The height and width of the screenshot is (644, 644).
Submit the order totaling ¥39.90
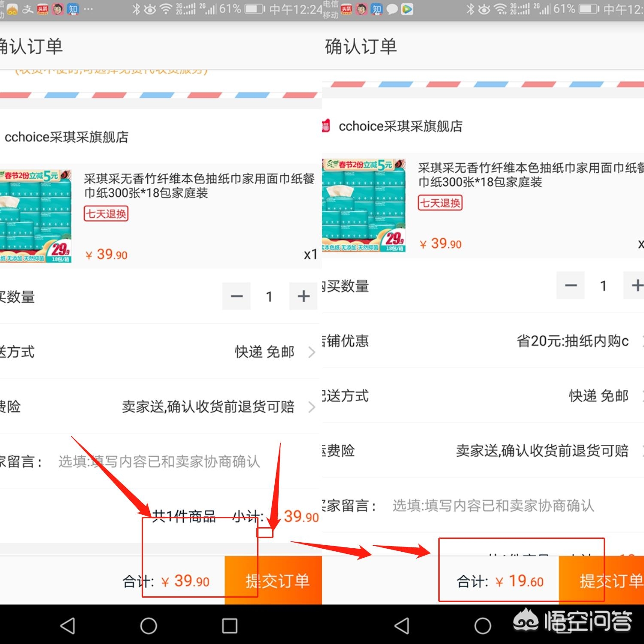273,580
